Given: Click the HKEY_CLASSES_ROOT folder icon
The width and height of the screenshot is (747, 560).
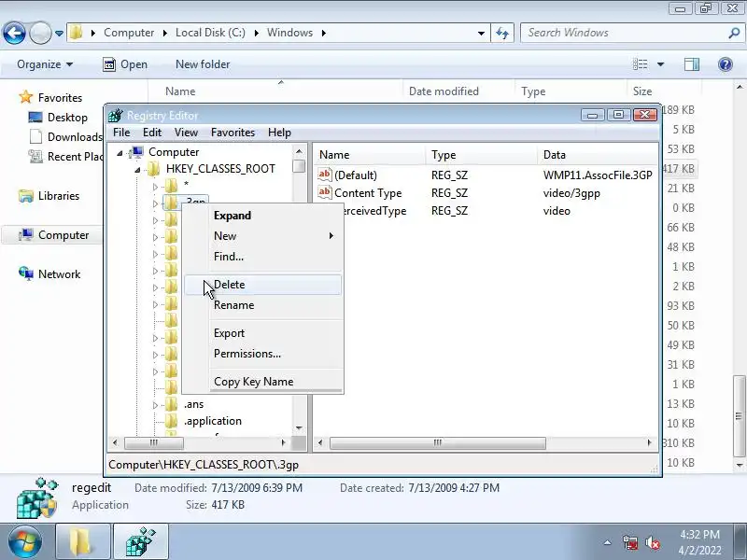Looking at the screenshot, I should pos(153,169).
